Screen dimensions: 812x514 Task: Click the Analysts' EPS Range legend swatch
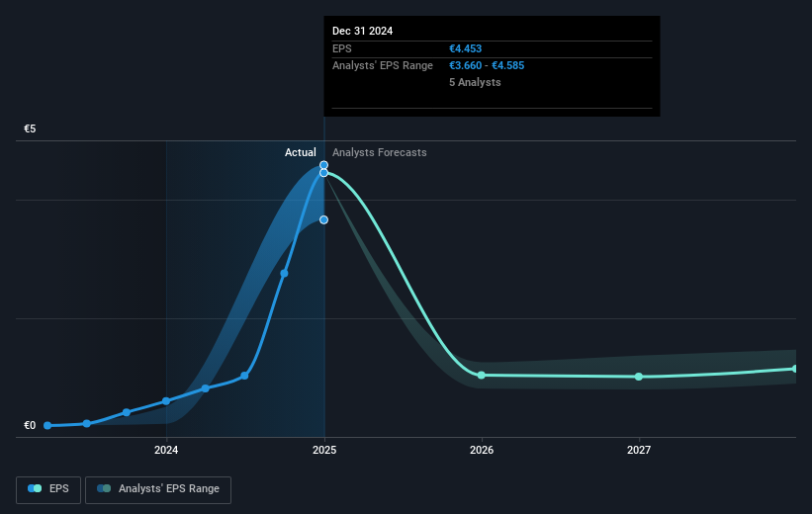click(x=104, y=488)
